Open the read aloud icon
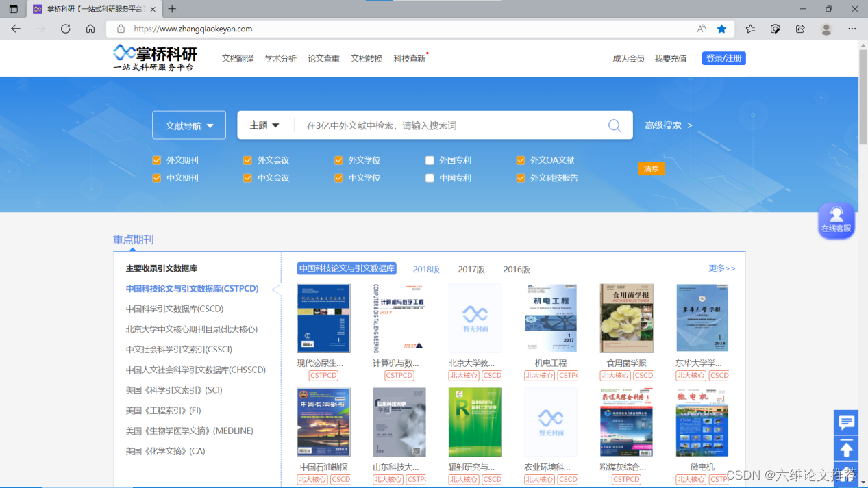The image size is (868, 488). pyautogui.click(x=702, y=29)
